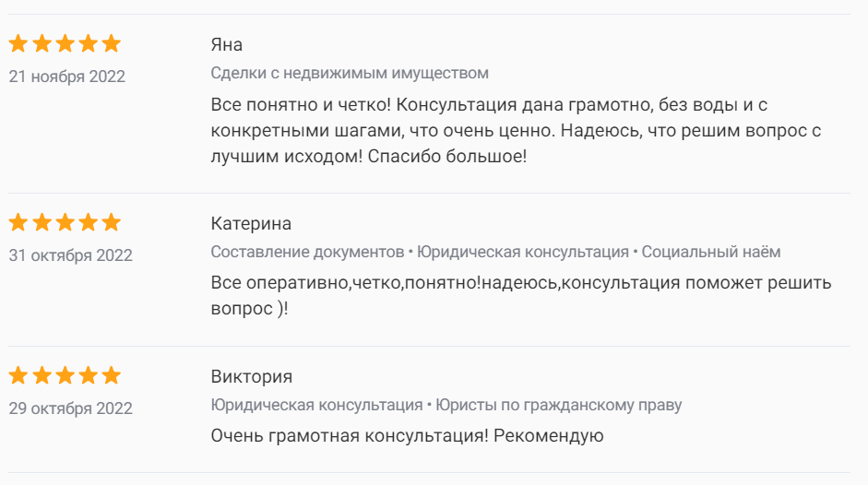Open reviewer name Виктория
Image resolution: width=868 pixels, height=485 pixels.
pos(251,377)
